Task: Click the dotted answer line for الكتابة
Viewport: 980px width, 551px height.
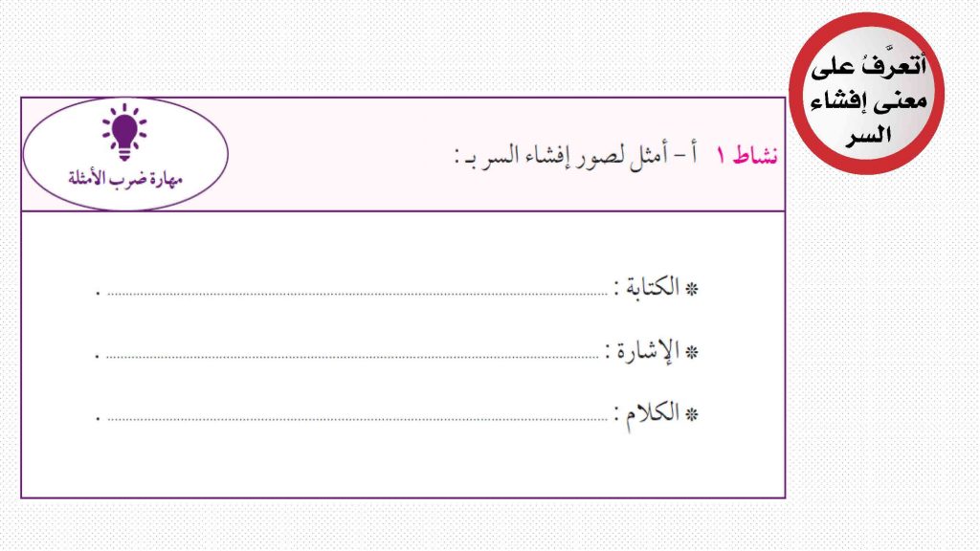Action: pos(357,293)
